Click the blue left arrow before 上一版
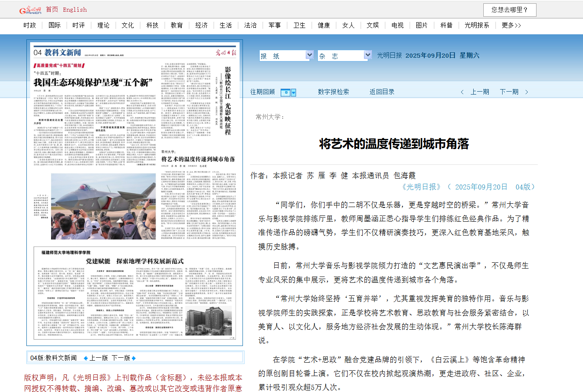Screen dimensions: 583x392 [x=85, y=358]
